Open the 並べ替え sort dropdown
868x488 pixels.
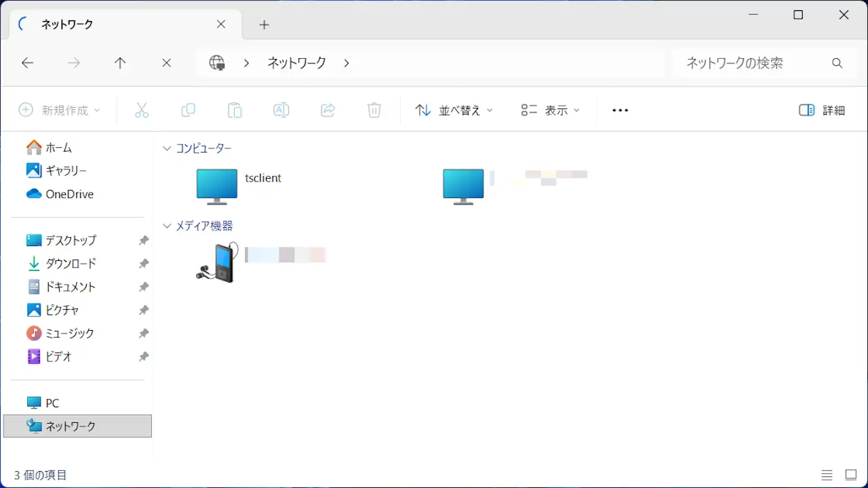[x=454, y=110]
